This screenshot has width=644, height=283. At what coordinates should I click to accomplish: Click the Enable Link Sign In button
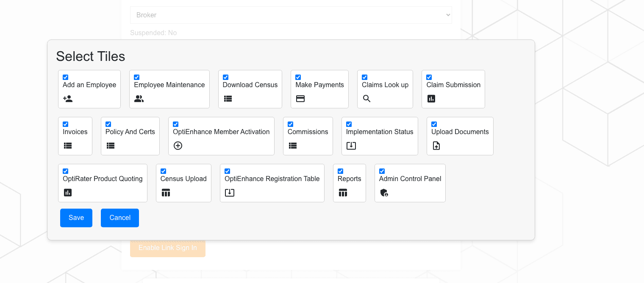[x=168, y=247]
